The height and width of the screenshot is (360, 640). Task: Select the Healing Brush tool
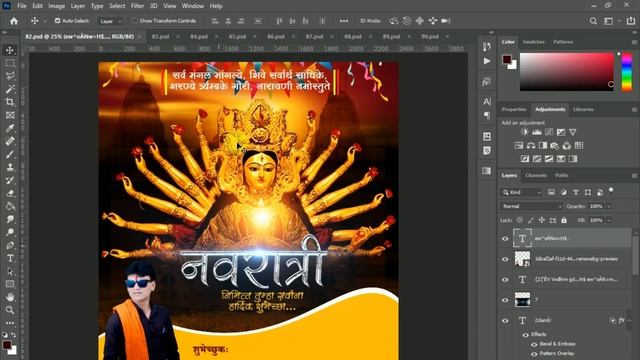pyautogui.click(x=10, y=141)
